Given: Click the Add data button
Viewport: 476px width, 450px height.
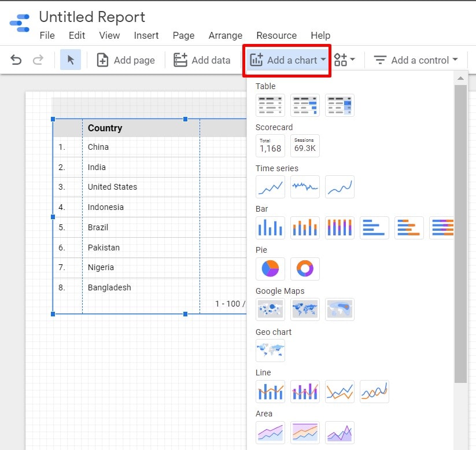Looking at the screenshot, I should (202, 60).
